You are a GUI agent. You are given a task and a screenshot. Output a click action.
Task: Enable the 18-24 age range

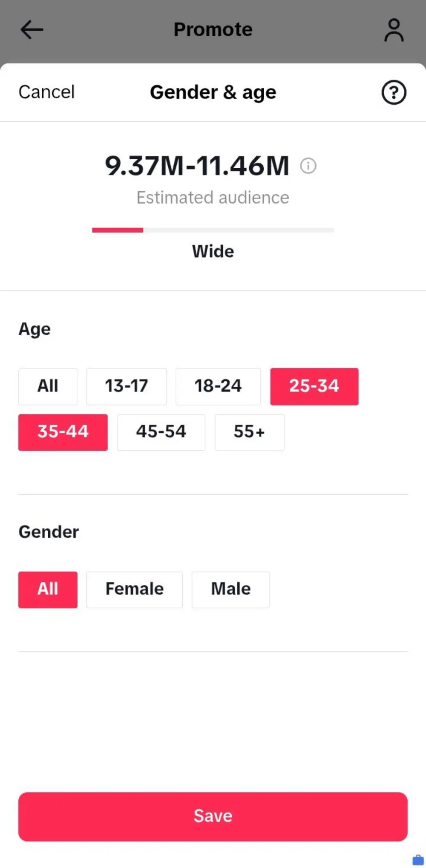pyautogui.click(x=218, y=386)
